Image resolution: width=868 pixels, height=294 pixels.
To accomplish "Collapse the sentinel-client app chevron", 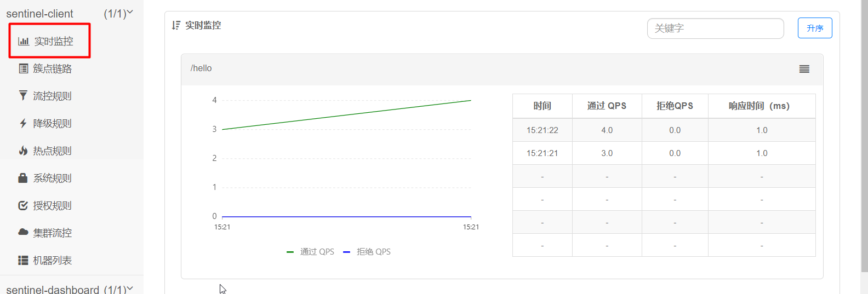I will (x=130, y=12).
